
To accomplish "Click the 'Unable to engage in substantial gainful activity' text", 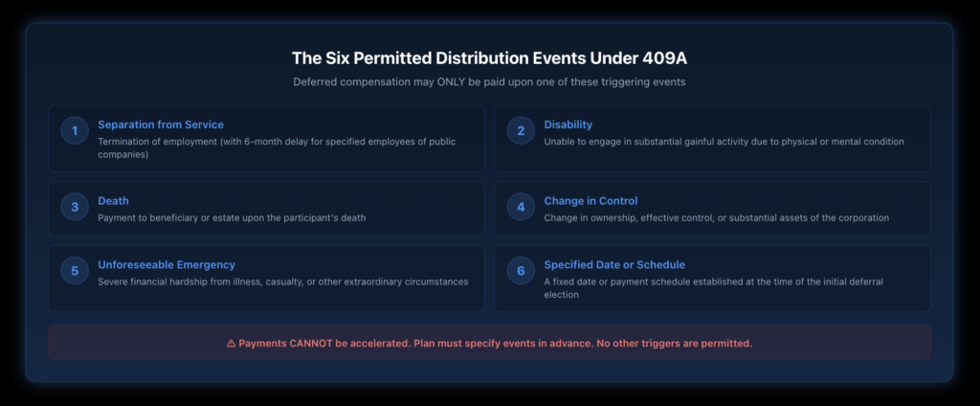I will pyautogui.click(x=724, y=142).
